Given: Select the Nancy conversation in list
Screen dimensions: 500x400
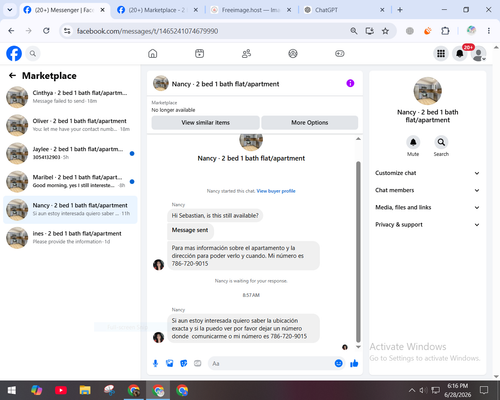Looking at the screenshot, I should pyautogui.click(x=70, y=210).
